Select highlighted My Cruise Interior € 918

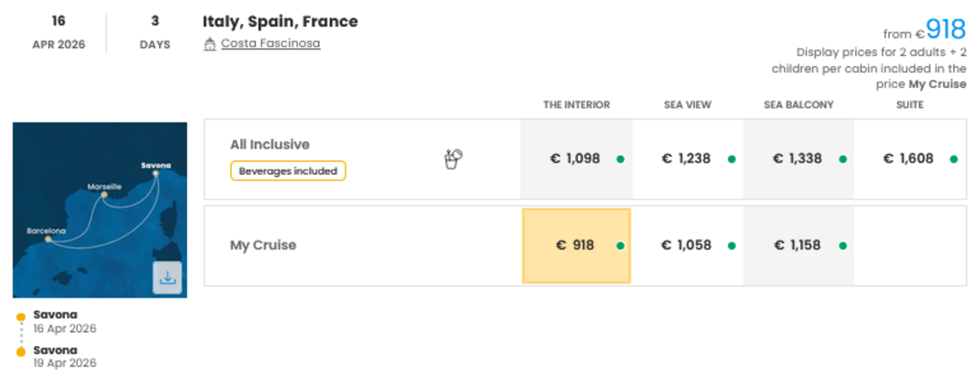tap(575, 246)
